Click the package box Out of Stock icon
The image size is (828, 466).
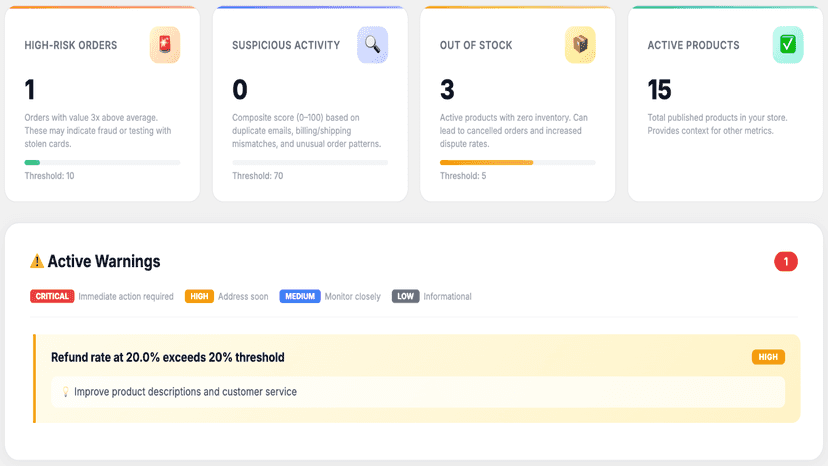coord(580,45)
